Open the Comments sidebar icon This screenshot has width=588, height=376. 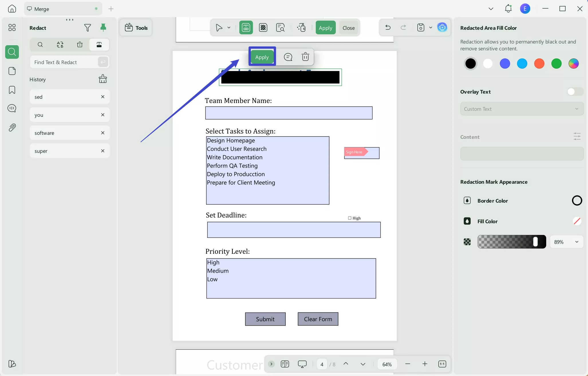[x=12, y=108]
